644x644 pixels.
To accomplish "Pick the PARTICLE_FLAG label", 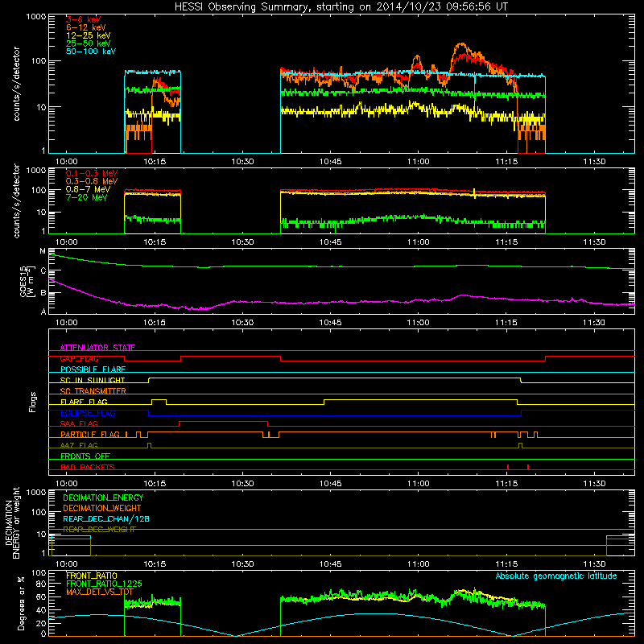I will 90,434.
